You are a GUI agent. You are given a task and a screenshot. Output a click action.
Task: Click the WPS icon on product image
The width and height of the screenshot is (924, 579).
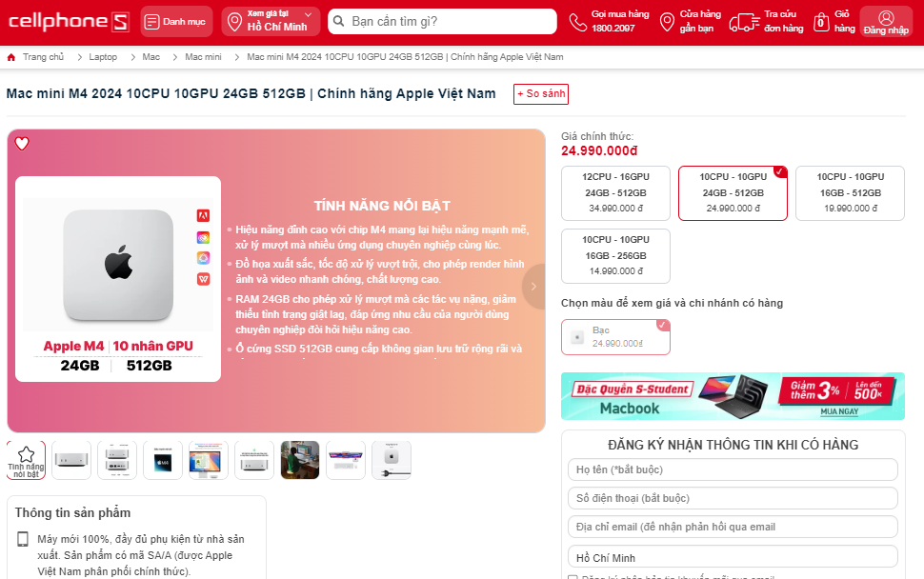pyautogui.click(x=203, y=279)
